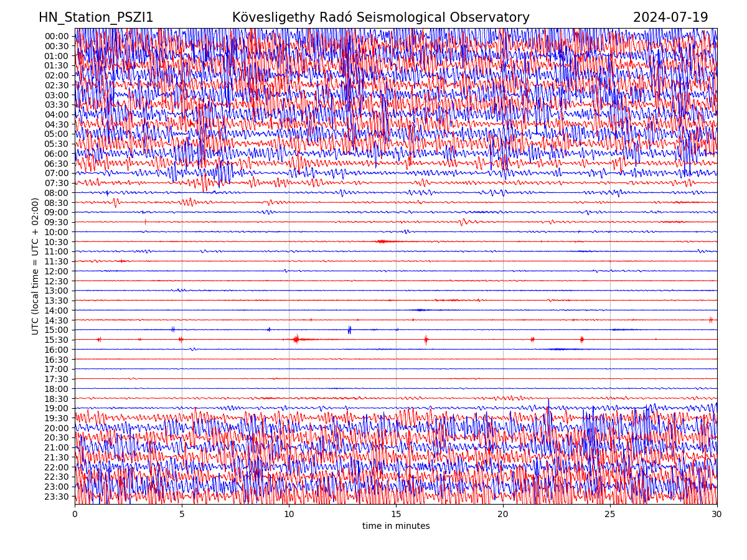Image resolution: width=747 pixels, height=560 pixels.
Task: Click the HN_Station_PSZI1 station label
Action: coord(96,18)
